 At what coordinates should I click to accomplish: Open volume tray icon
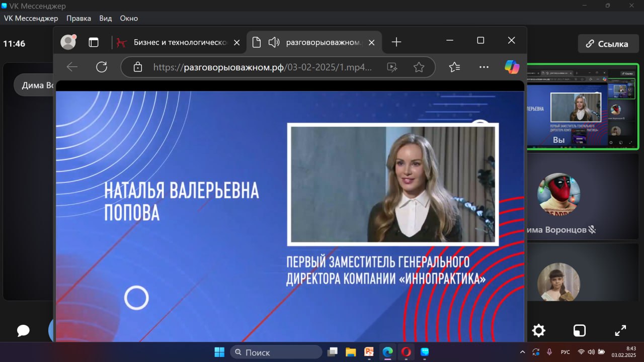point(591,352)
